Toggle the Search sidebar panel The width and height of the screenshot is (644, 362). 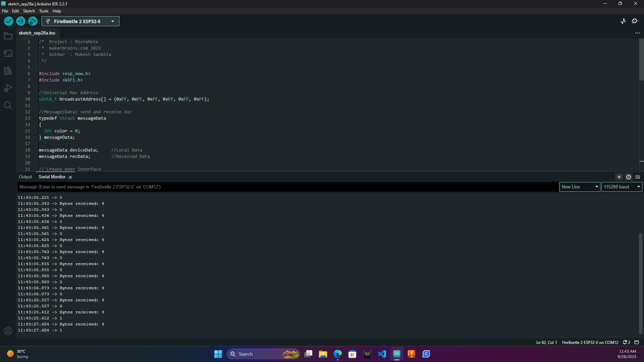pyautogui.click(x=8, y=106)
